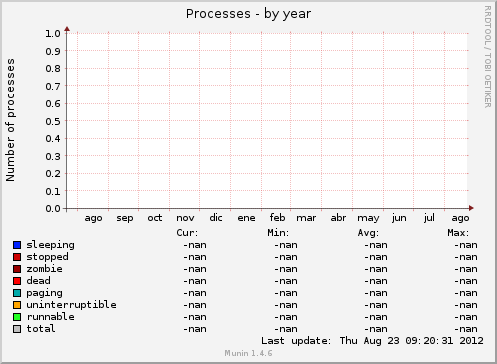Click the sleeping row Cur value
Screen dimensions: 497x364
tap(195, 245)
